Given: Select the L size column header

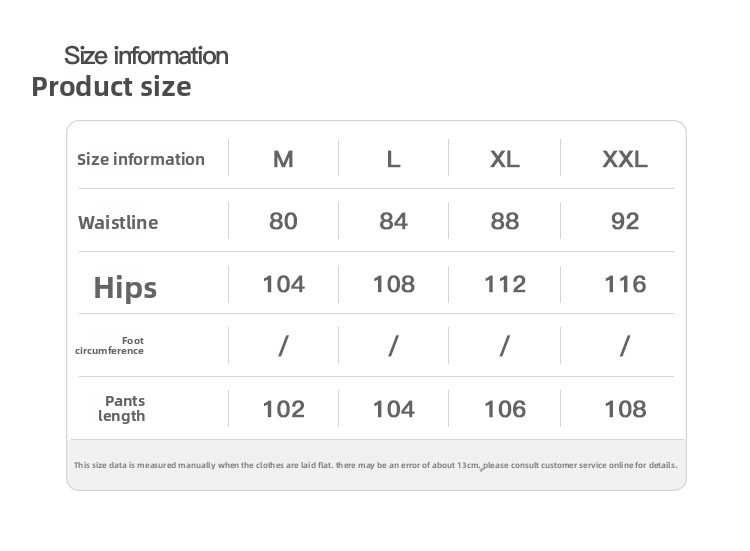Looking at the screenshot, I should point(393,159).
